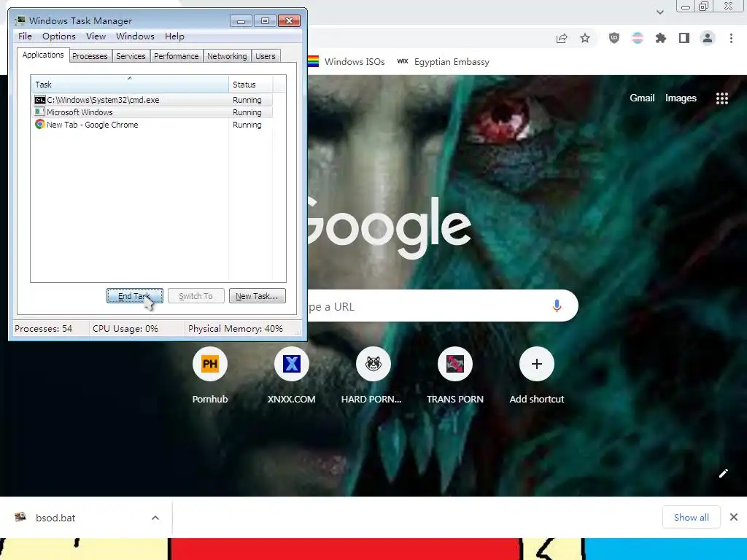Screen dimensions: 747x560
Task: Open the Windows ISOs bookmark
Action: (347, 61)
